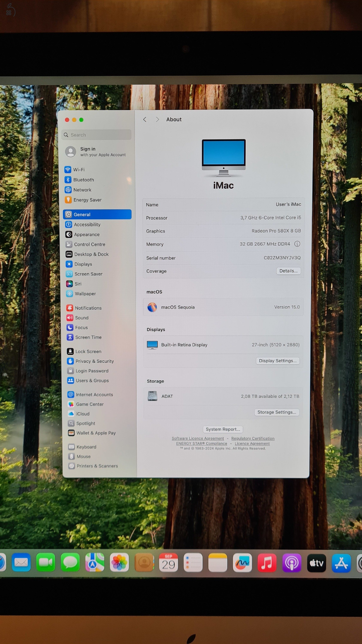Viewport: 362px width, 644px height.
Task: Open App Store from the Dock
Action: [x=341, y=563]
